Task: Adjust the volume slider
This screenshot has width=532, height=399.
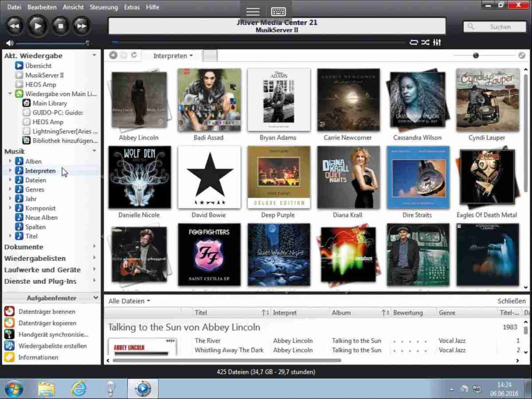Action: (53, 43)
